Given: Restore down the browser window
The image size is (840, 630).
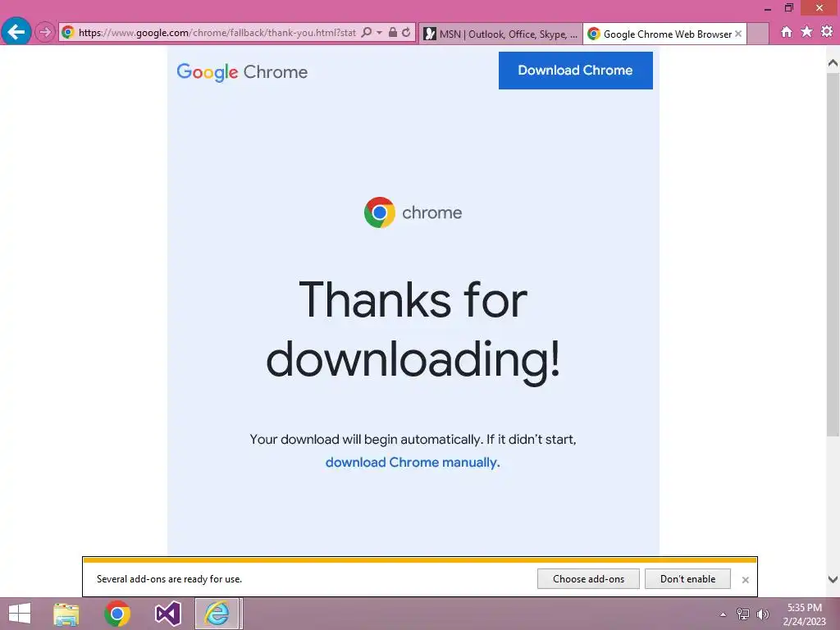Looking at the screenshot, I should point(789,7).
